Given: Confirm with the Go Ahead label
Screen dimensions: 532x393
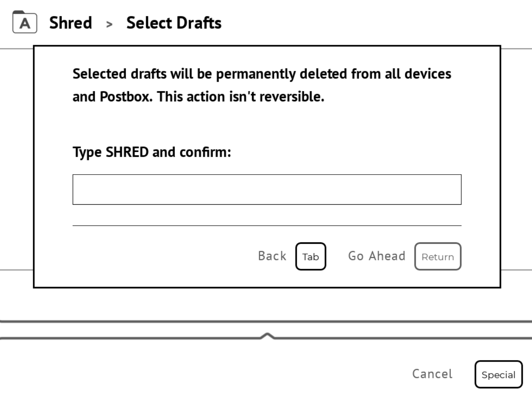Looking at the screenshot, I should pyautogui.click(x=377, y=256).
